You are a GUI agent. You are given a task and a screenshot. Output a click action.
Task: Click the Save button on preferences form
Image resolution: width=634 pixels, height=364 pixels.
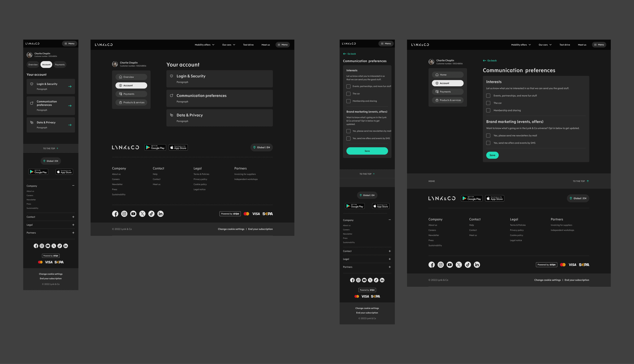(367, 151)
